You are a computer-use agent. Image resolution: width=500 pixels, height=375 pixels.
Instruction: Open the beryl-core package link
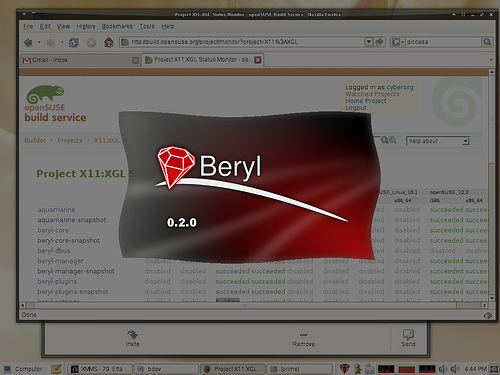coord(53,230)
